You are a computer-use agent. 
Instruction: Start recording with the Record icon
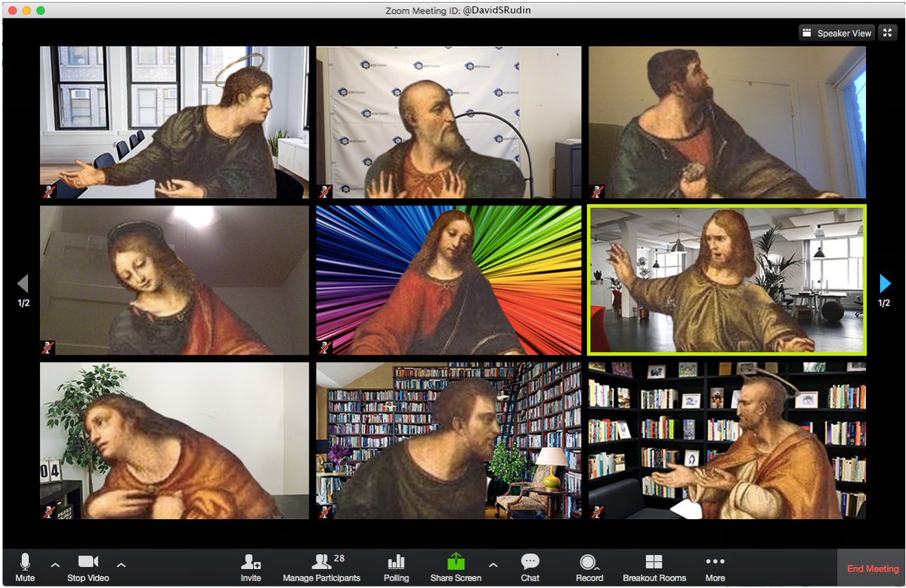589,563
